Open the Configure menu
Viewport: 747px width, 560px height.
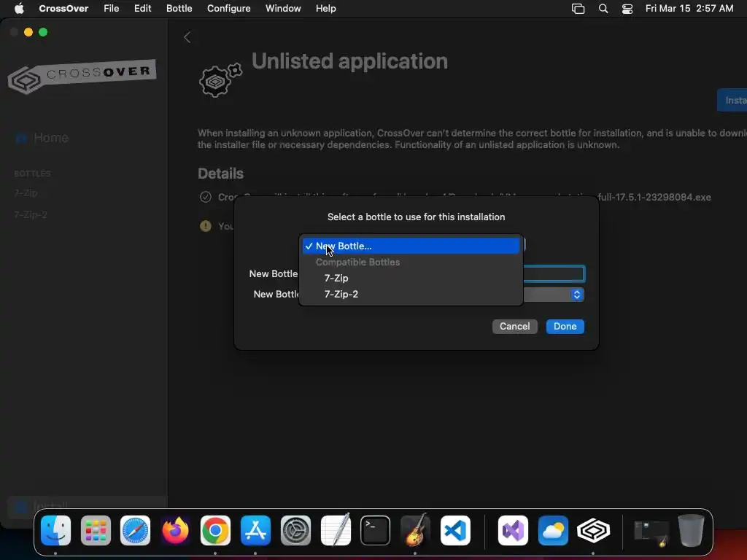228,8
